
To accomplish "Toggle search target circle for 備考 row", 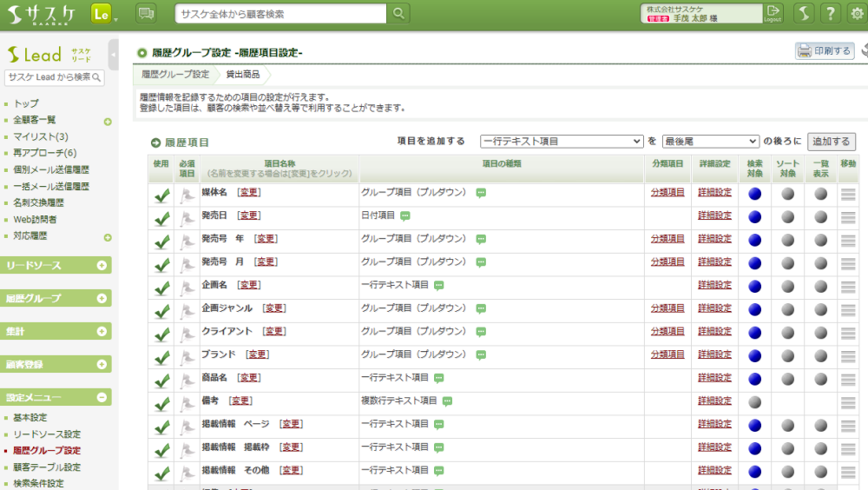I will (x=754, y=401).
